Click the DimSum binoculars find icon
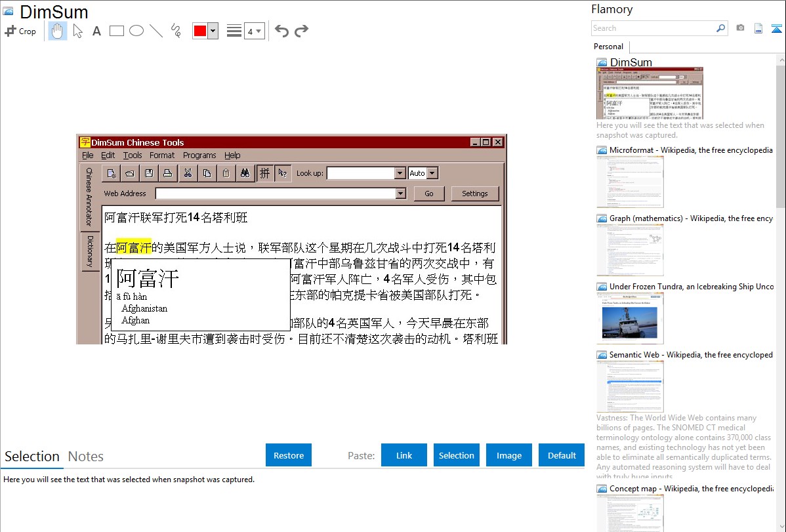786x532 pixels. coord(245,173)
